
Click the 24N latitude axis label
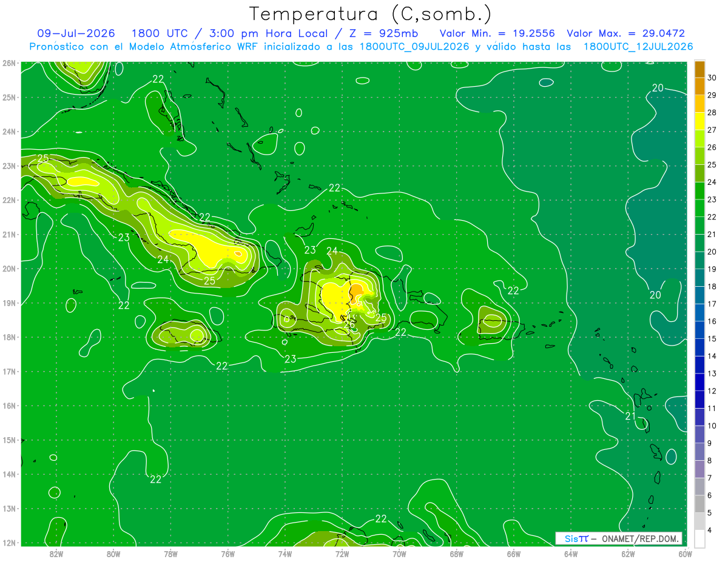8,132
